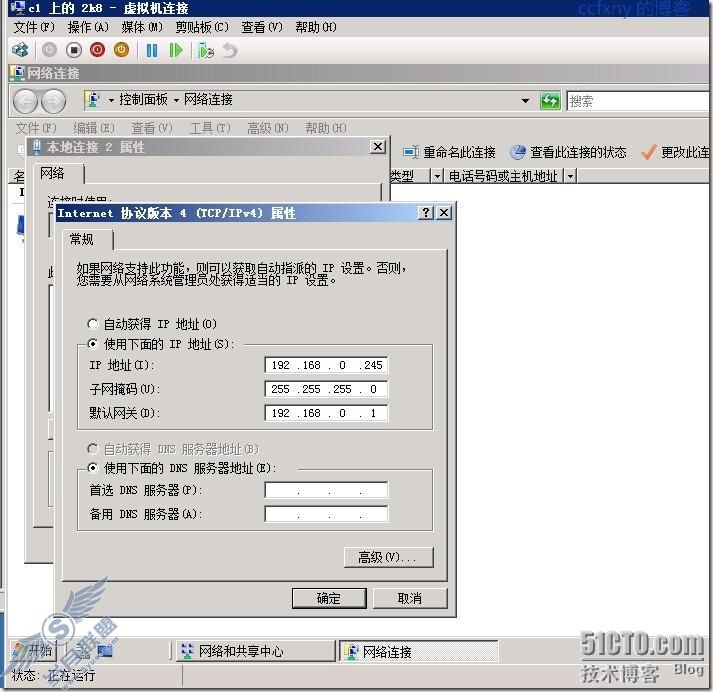
Task: Open the VM 剪贴板(C) menu
Action: click(202, 27)
